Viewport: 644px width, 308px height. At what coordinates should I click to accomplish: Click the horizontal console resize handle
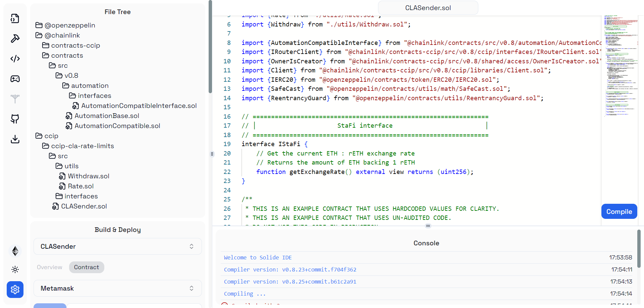(x=428, y=226)
